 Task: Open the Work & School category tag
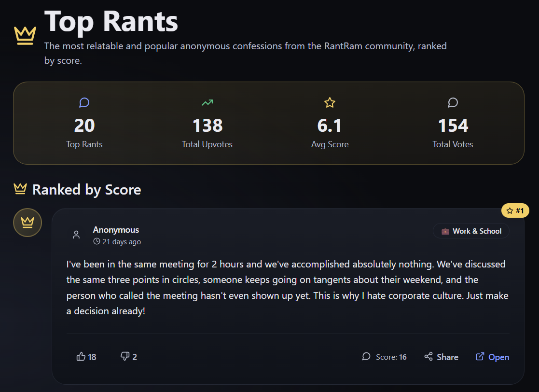pos(471,231)
